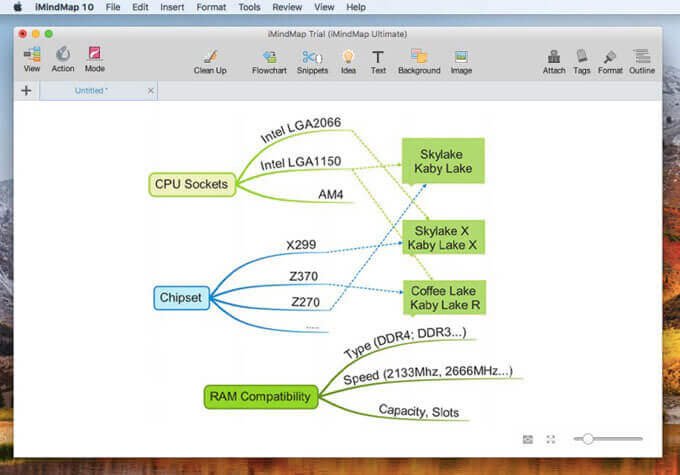
Task: Adjust the zoom slider handle
Action: point(588,439)
